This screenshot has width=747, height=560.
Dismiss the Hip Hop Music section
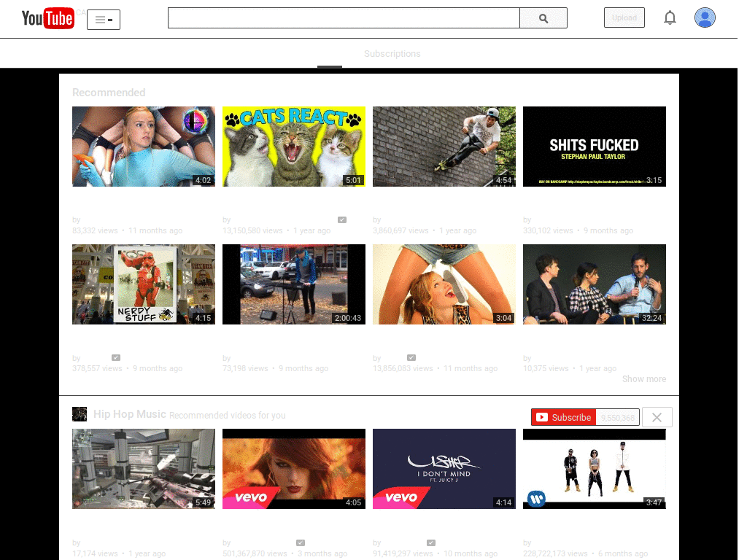657,418
